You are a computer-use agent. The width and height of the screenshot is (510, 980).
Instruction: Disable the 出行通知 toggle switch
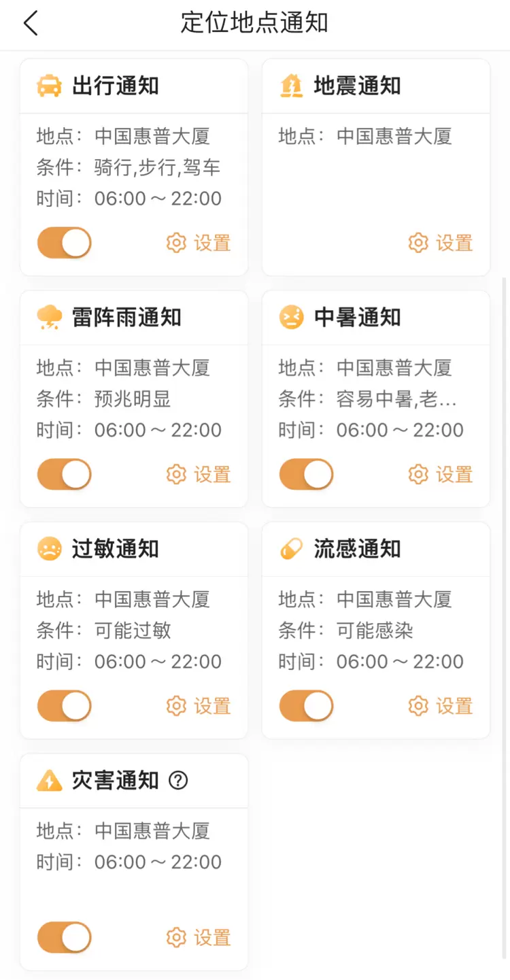(x=65, y=243)
